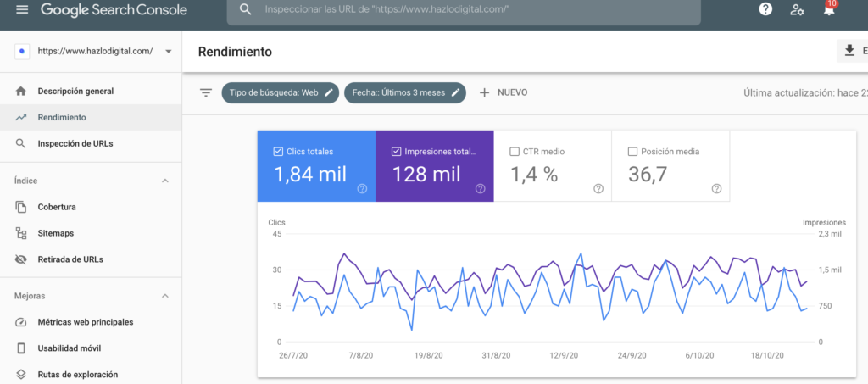Toggle the Clics totales checkbox
Image resolution: width=868 pixels, height=384 pixels.
(278, 152)
